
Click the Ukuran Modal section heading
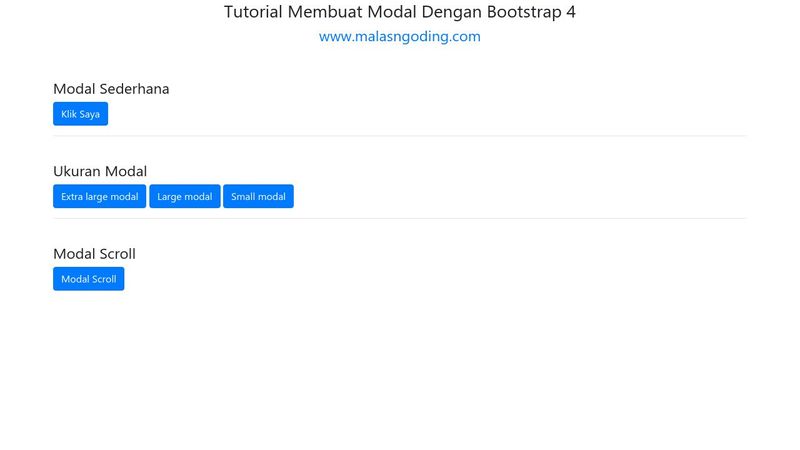[100, 171]
